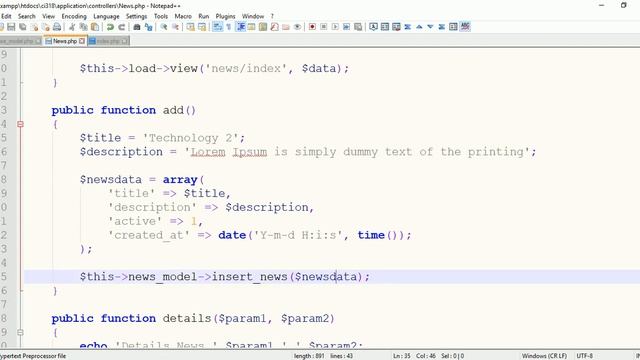Screen dimensions: 640x360
Task: Open the Document Map icon
Action: coord(263,27)
